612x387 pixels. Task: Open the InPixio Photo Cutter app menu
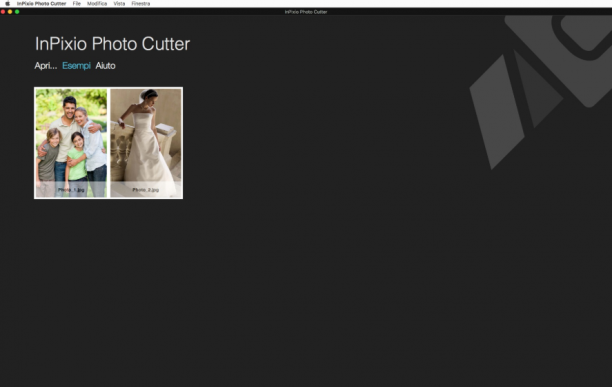click(x=41, y=4)
